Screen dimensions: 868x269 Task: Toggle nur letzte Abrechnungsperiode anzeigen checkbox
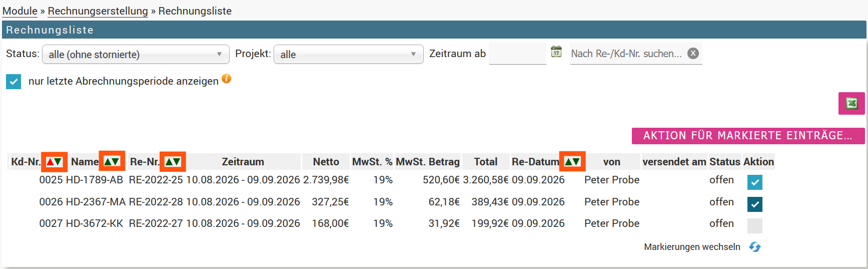pos(14,82)
